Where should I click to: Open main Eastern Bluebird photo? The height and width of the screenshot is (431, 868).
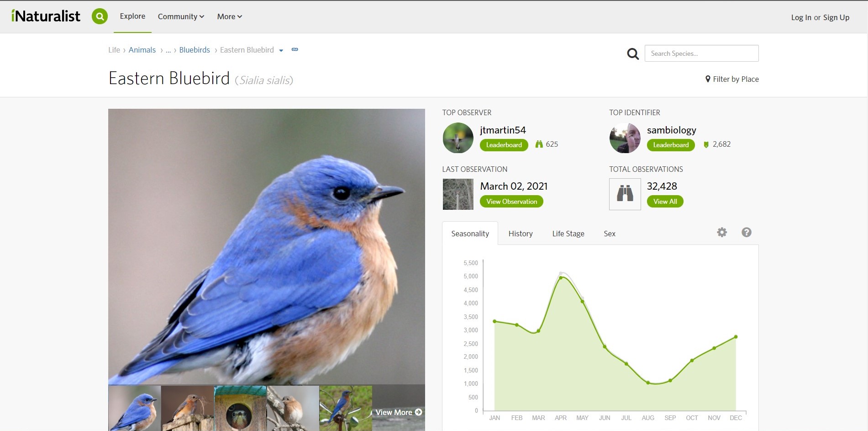tap(267, 246)
